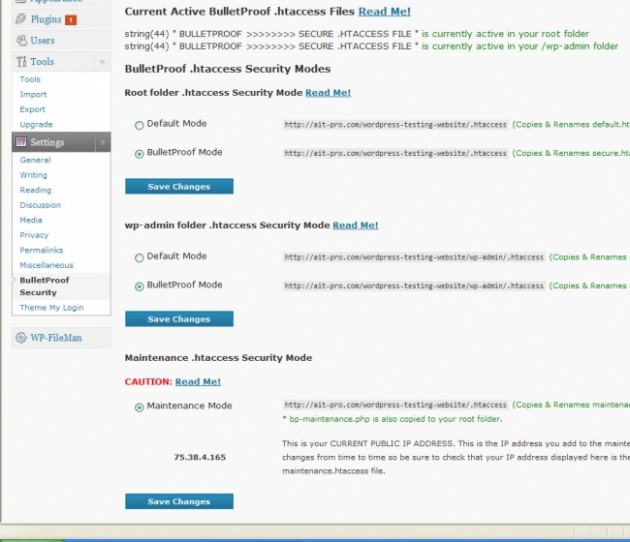Save Changes for wp-admin folder mode
This screenshot has width=630, height=542.
pyautogui.click(x=179, y=319)
